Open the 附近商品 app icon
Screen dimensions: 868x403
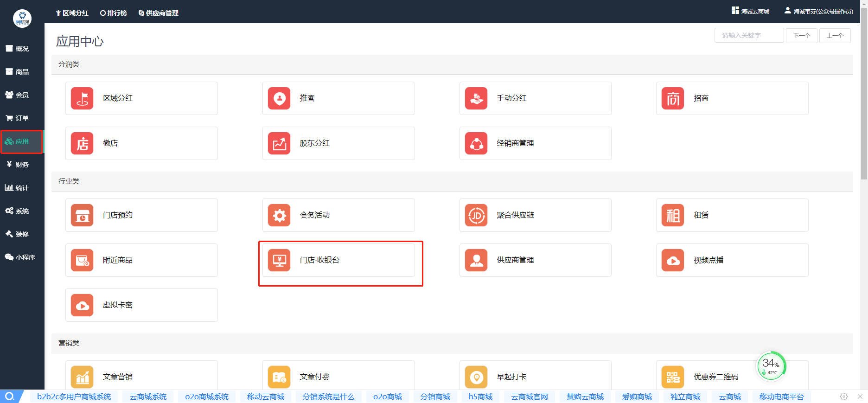click(82, 260)
